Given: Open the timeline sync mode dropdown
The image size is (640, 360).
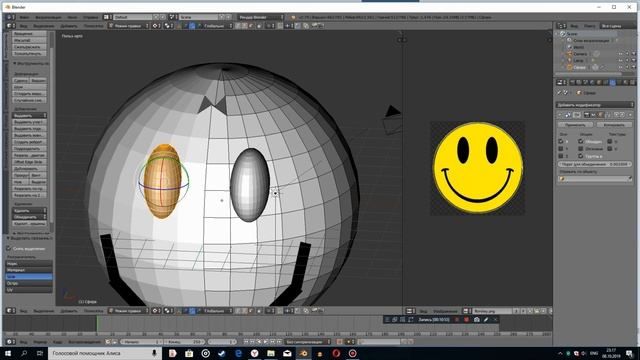Looking at the screenshot, I should pyautogui.click(x=308, y=342).
